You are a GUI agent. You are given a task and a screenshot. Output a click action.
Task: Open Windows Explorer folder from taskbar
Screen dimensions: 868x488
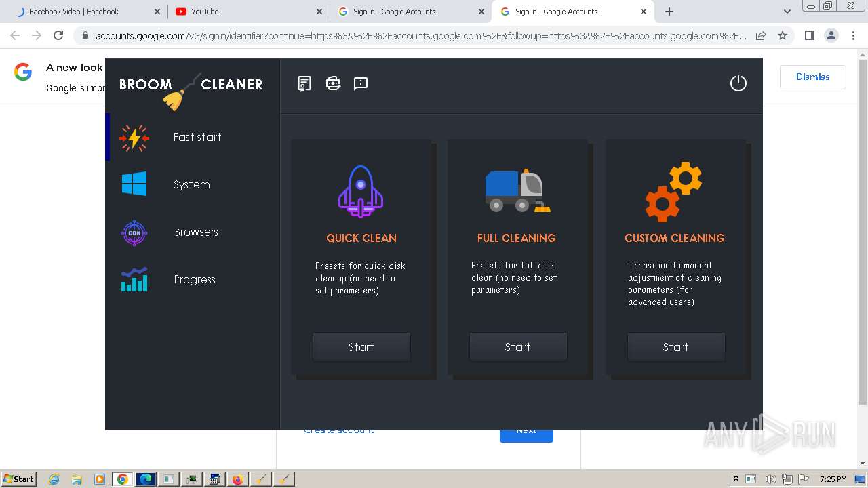click(77, 479)
